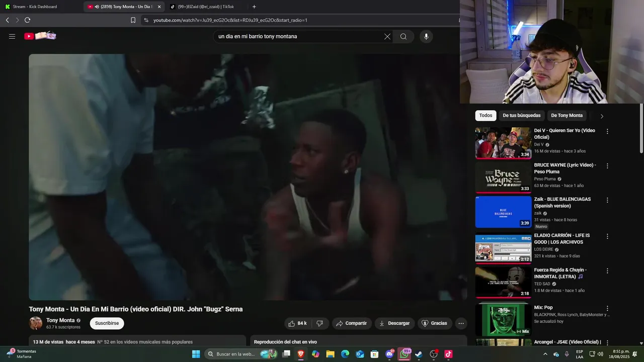Click the video player to pause
The image size is (644, 362).
[x=248, y=177]
